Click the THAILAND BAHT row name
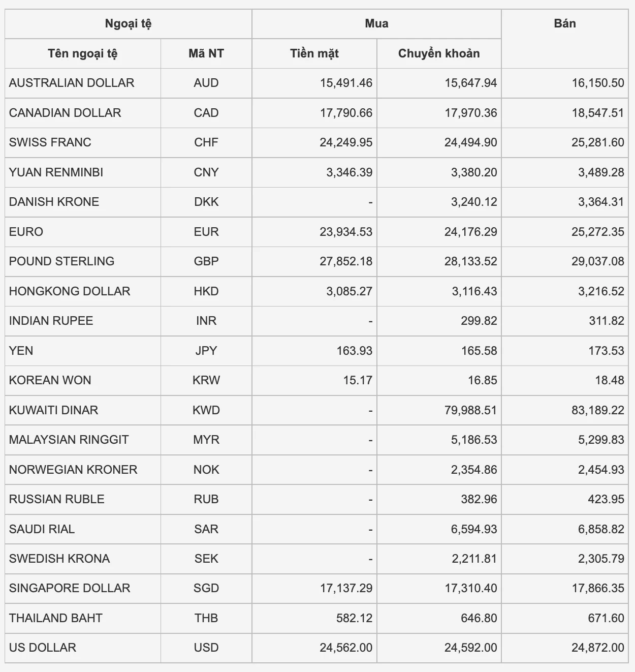Image resolution: width=635 pixels, height=672 pixels. [56, 618]
